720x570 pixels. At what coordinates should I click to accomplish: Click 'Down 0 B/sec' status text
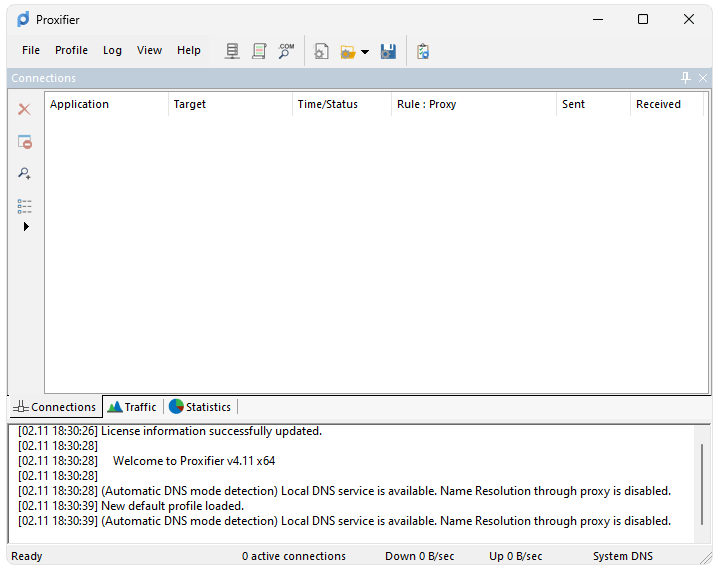coord(420,556)
